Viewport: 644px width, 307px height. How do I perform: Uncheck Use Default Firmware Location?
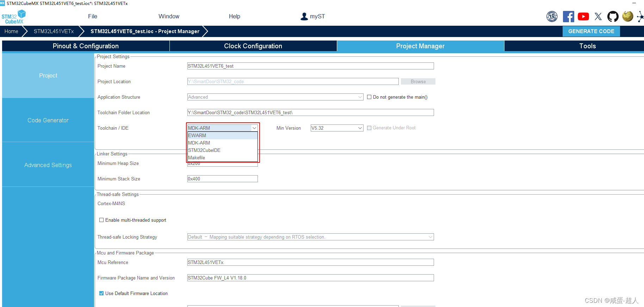click(101, 293)
